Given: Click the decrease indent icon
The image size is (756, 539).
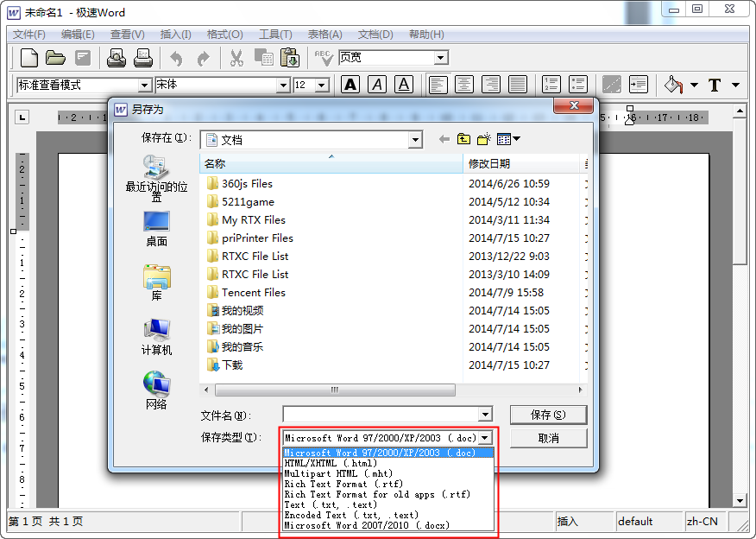Looking at the screenshot, I should (x=612, y=85).
